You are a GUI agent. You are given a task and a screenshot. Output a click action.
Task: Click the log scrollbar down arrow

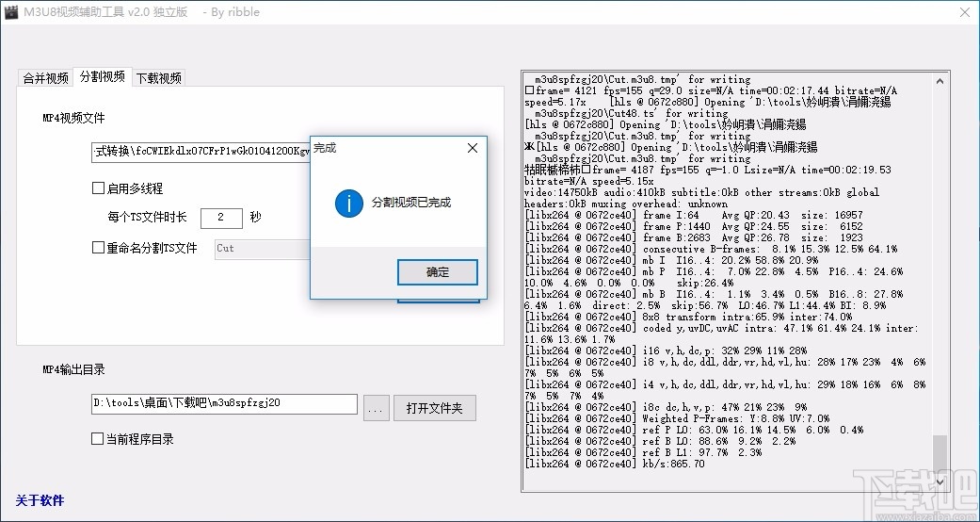(940, 481)
